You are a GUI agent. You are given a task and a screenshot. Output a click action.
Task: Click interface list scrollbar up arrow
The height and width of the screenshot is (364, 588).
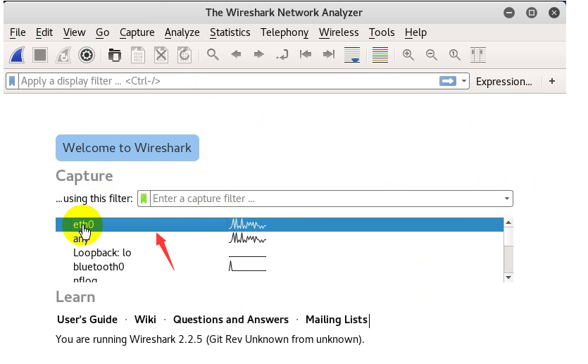[x=508, y=222]
